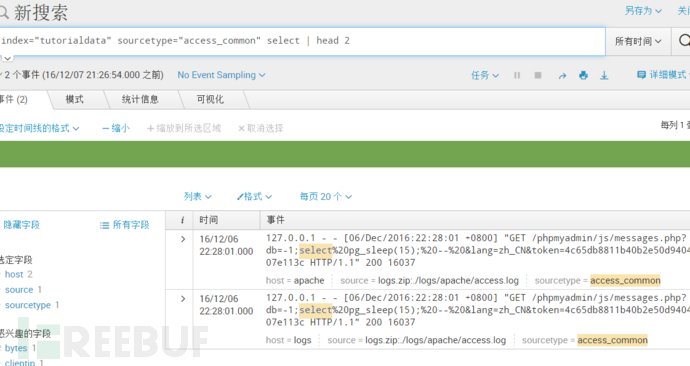The width and height of the screenshot is (690, 366).
Task: Pause the search job
Action: point(517,75)
